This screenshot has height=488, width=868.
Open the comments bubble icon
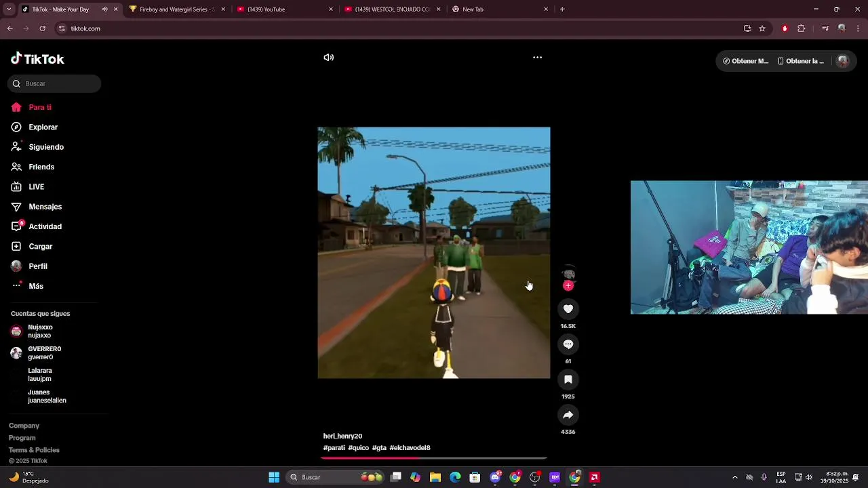(x=568, y=344)
